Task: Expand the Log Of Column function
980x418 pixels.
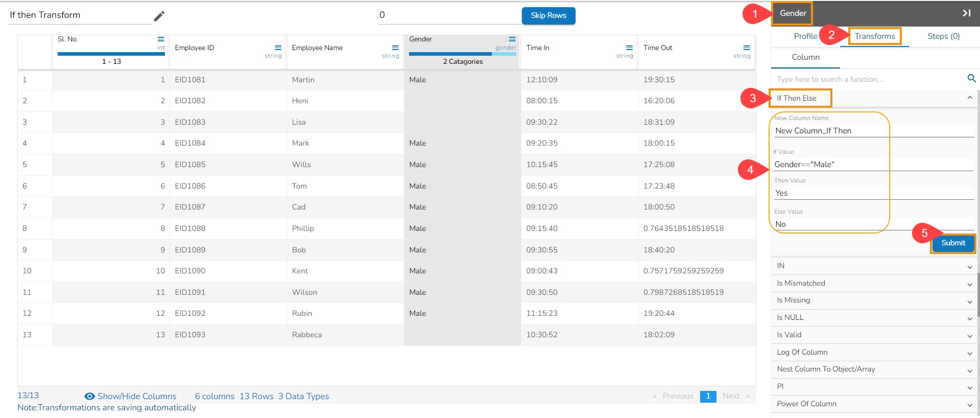Action: coord(969,353)
